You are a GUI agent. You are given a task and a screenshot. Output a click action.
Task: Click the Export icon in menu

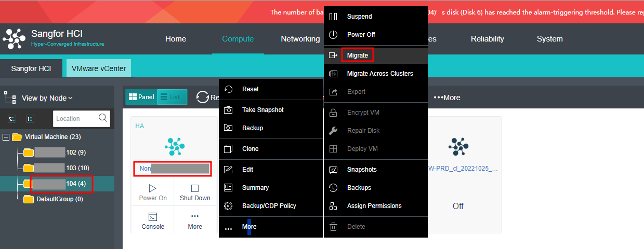[x=333, y=92]
